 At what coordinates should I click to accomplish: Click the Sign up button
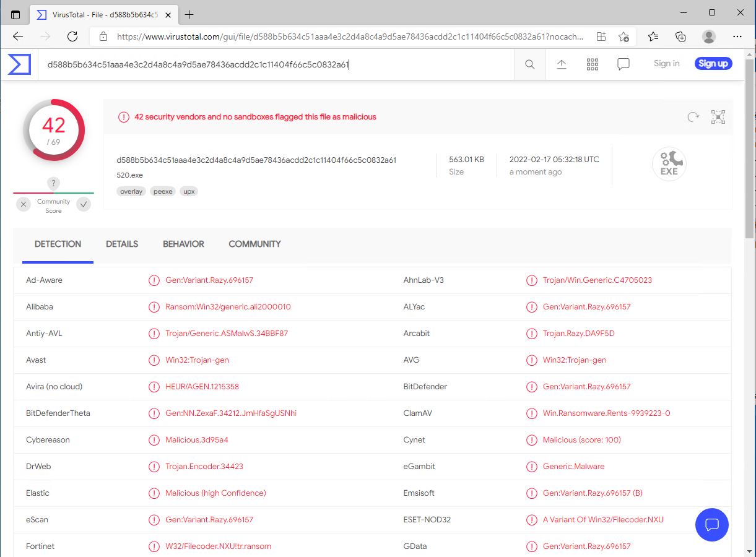pos(713,63)
